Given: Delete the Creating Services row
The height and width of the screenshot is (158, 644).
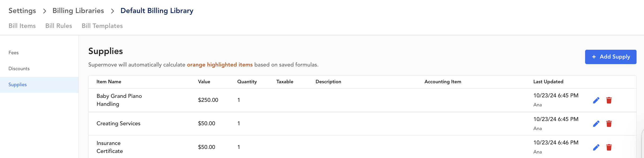Looking at the screenshot, I should pos(609,124).
